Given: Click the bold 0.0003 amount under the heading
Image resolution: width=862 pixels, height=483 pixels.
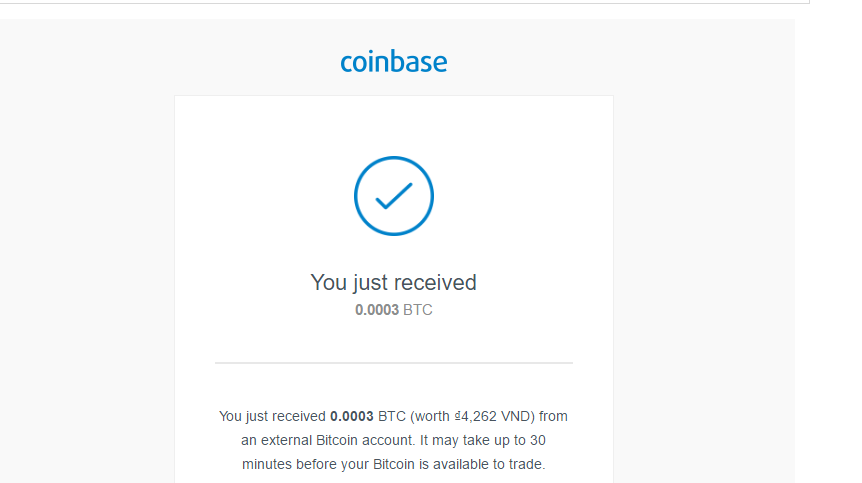Looking at the screenshot, I should [x=376, y=310].
